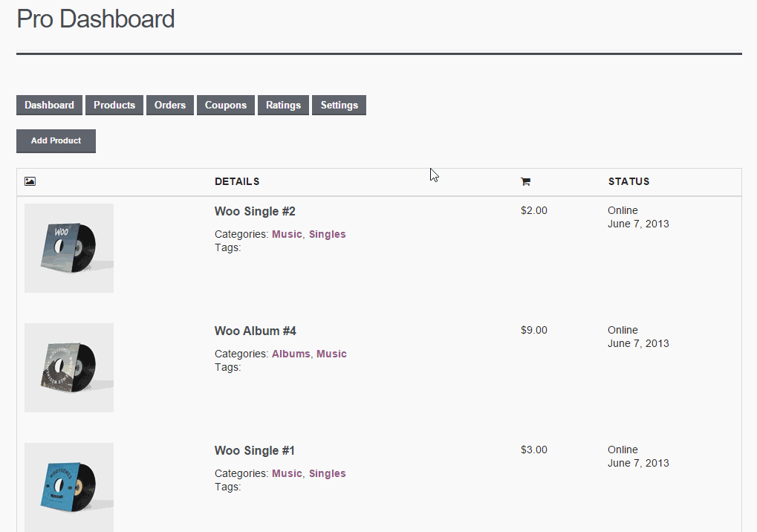Follow Singles category link under Woo Single #1
Image resolution: width=757 pixels, height=532 pixels.
point(328,473)
